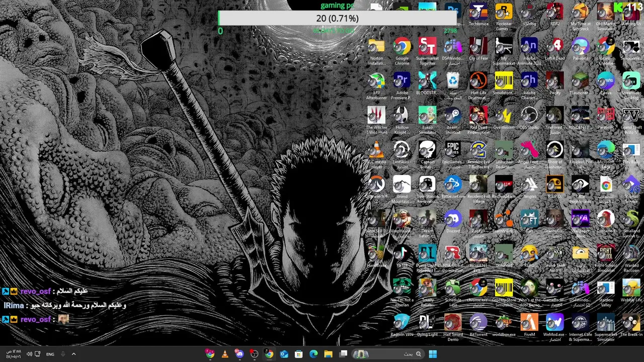This screenshot has width=644, height=362.
Task: Launch Adobe Animate 2022 icon
Action: click(529, 51)
